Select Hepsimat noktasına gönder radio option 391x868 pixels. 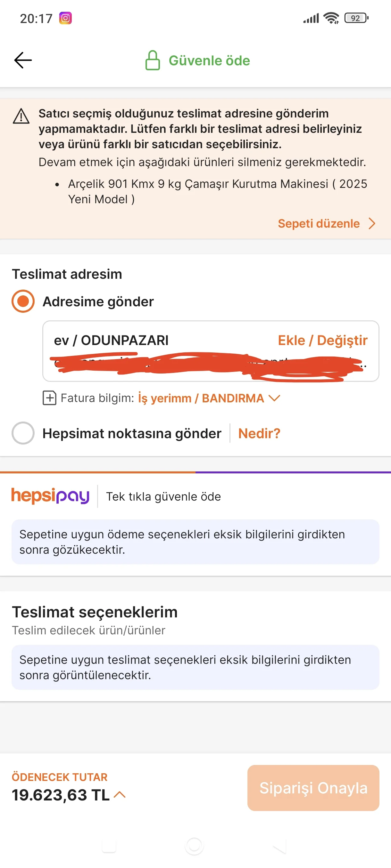(x=23, y=433)
